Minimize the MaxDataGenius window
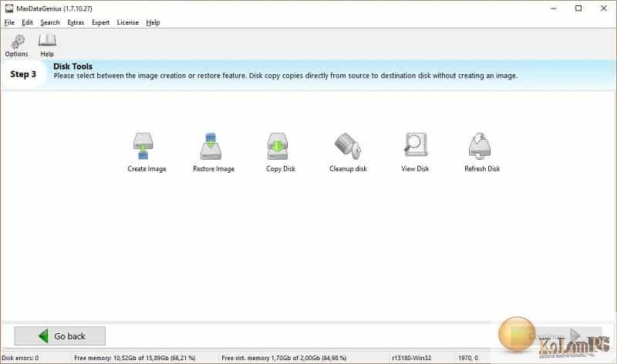The image size is (617, 364). tap(554, 8)
